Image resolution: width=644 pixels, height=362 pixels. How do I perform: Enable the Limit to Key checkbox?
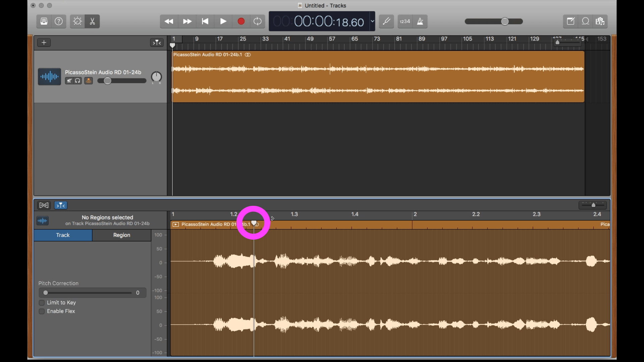pos(42,302)
